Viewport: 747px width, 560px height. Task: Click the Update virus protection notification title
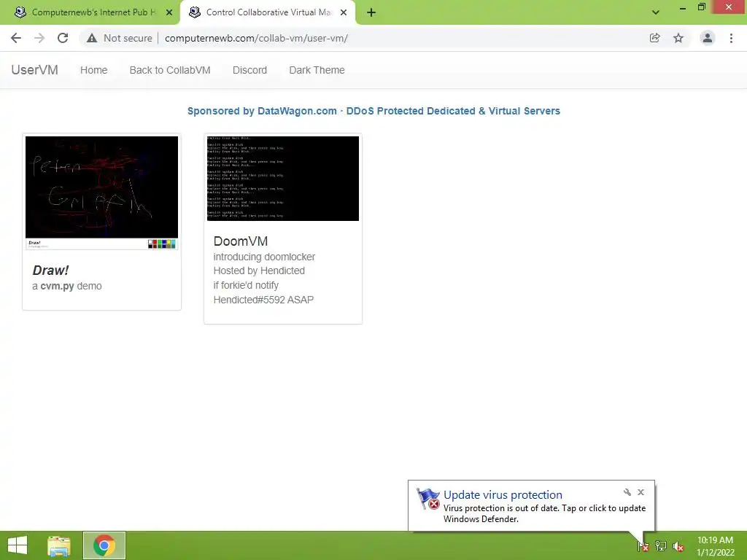tap(503, 495)
